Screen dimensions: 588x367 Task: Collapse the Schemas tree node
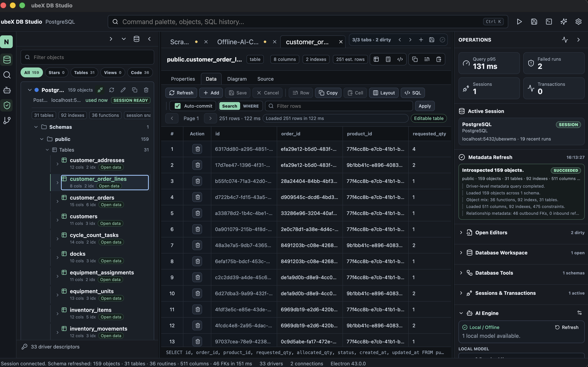36,127
